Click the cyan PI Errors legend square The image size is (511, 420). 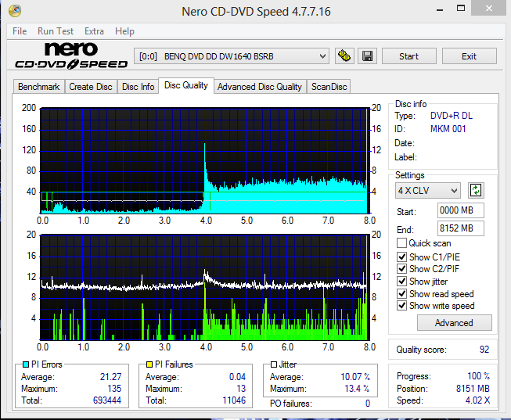click(26, 364)
